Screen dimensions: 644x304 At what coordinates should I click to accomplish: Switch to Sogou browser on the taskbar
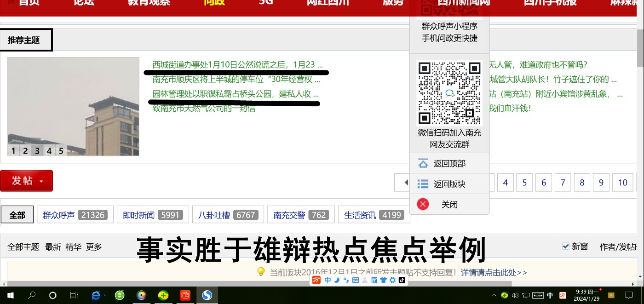pyautogui.click(x=207, y=295)
